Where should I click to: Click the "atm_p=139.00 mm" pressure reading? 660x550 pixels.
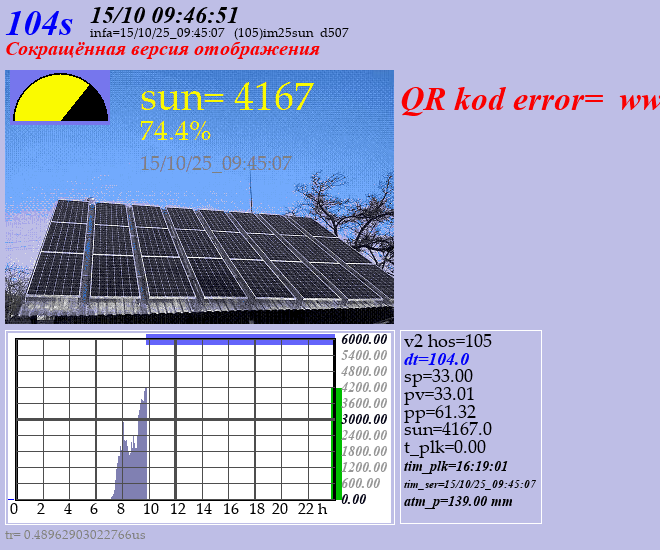458,501
